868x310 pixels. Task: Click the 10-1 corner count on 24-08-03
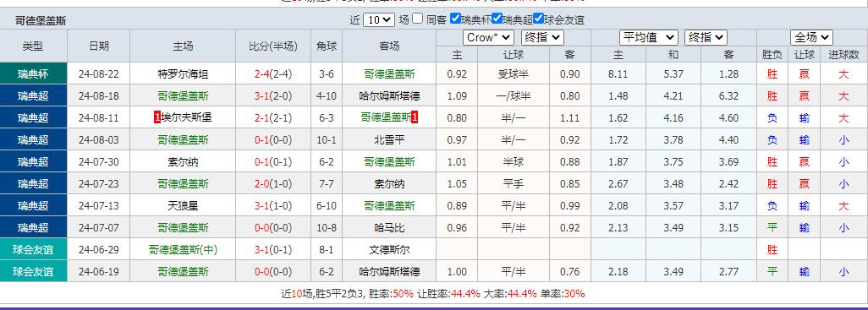click(327, 140)
